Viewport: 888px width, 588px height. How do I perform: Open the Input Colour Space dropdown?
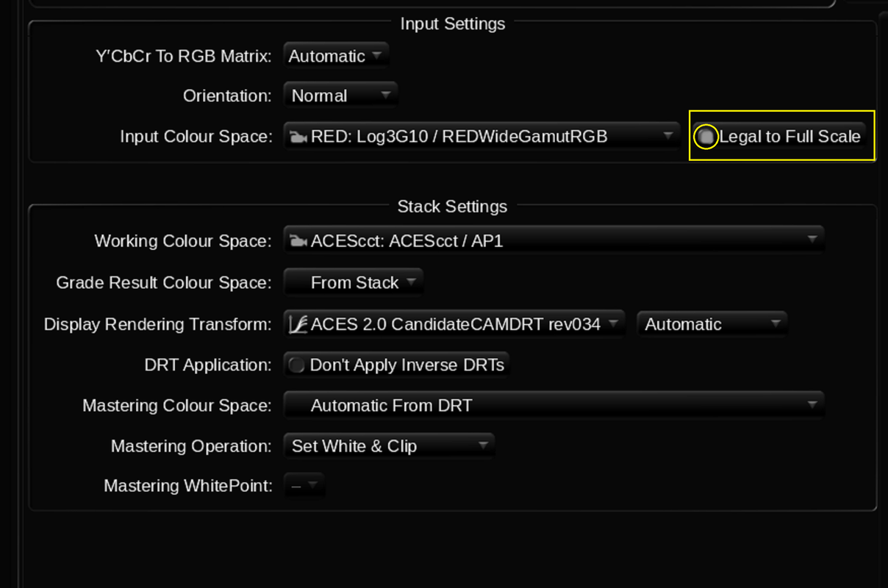(481, 136)
